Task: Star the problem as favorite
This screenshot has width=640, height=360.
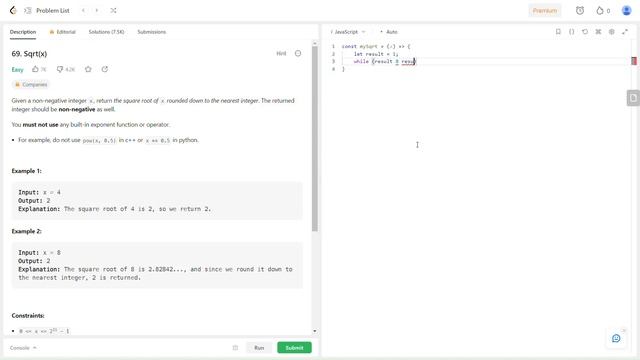Action: [x=88, y=69]
